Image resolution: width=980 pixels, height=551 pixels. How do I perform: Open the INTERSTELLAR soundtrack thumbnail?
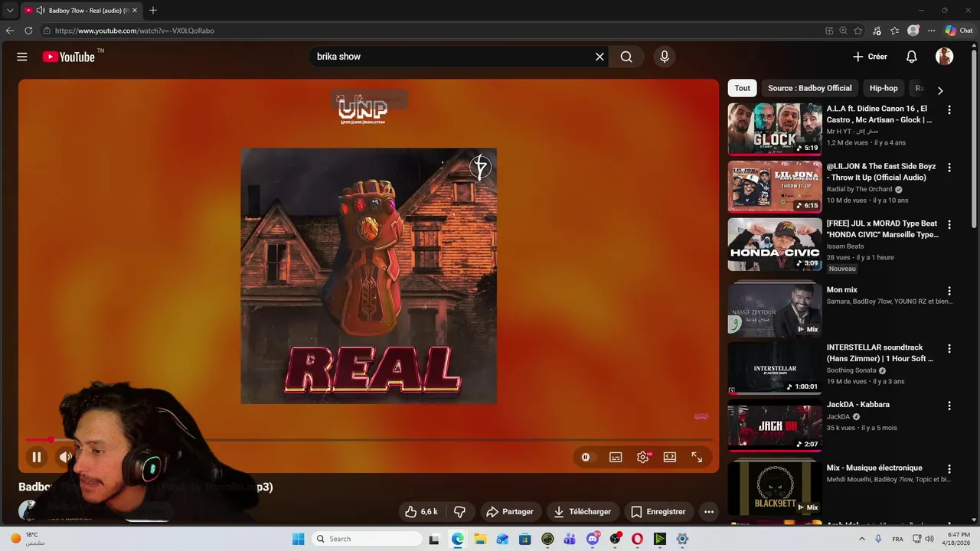[x=775, y=367]
